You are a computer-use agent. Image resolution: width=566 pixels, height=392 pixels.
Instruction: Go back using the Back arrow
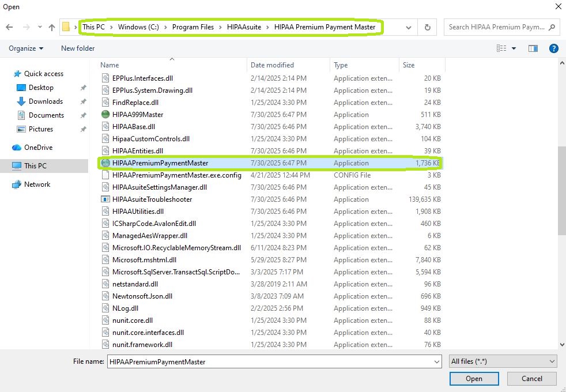click(x=9, y=27)
